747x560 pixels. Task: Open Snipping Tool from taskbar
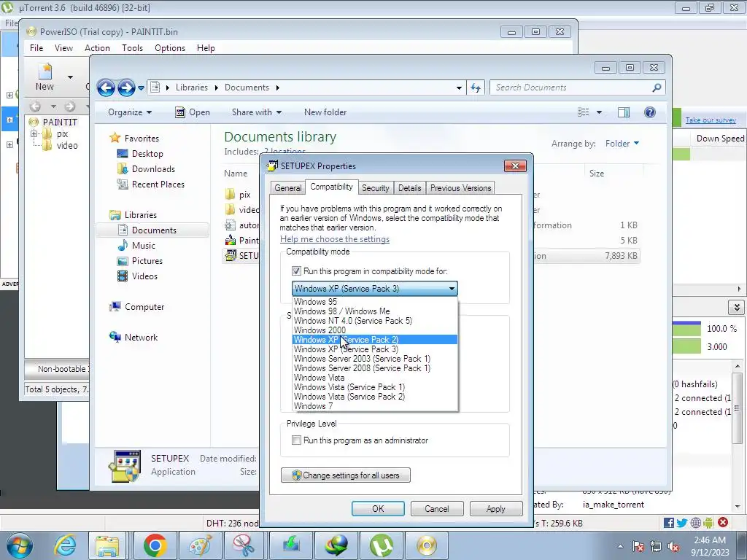pyautogui.click(x=244, y=545)
